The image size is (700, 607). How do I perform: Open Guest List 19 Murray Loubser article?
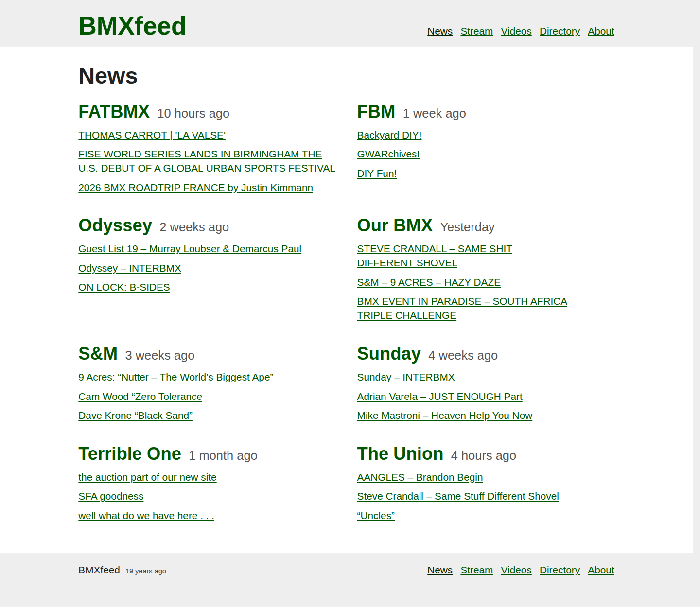tap(190, 249)
